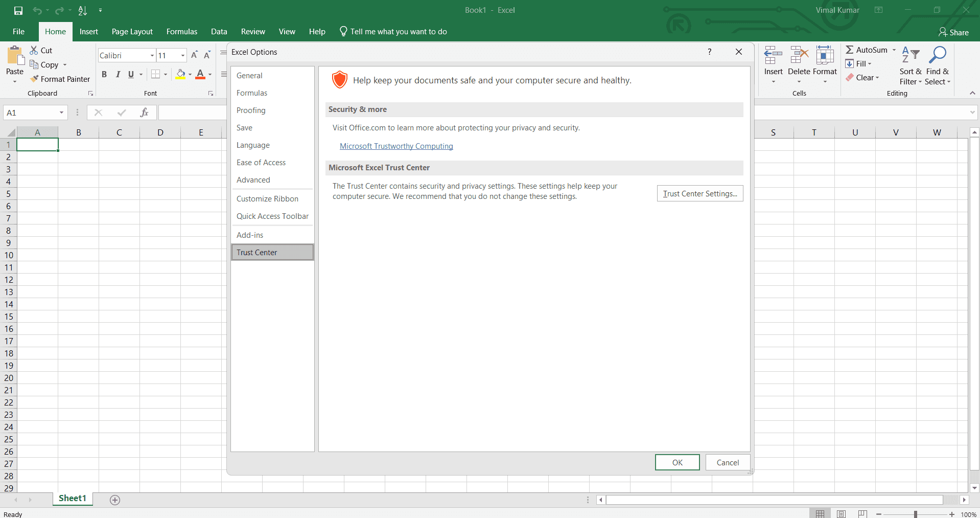Expand the Name Box dropdown
Viewport: 980px width, 518px height.
tap(61, 112)
